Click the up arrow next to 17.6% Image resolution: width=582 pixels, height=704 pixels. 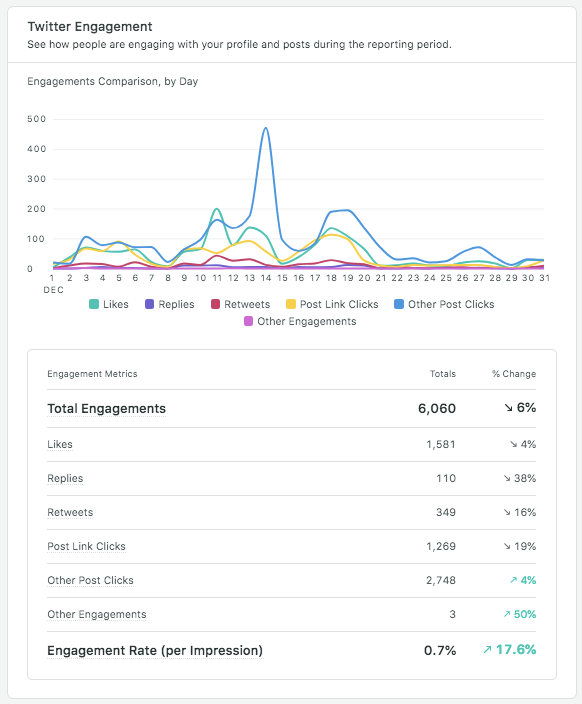coord(487,650)
